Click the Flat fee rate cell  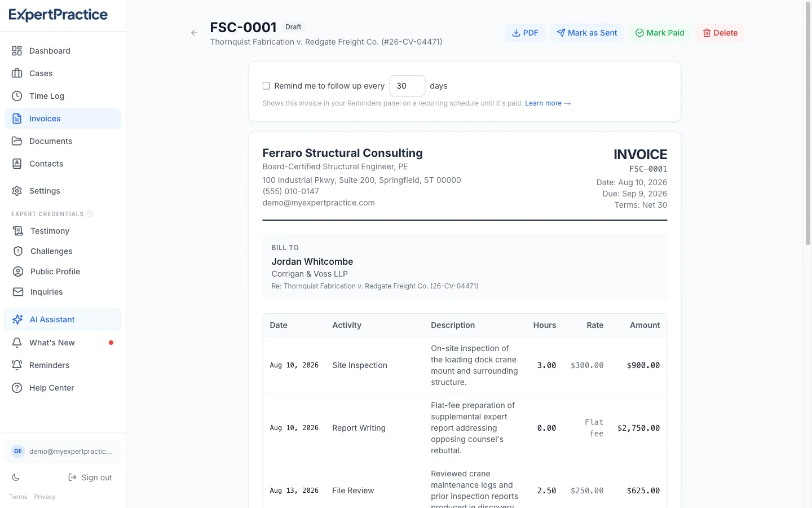pyautogui.click(x=594, y=428)
